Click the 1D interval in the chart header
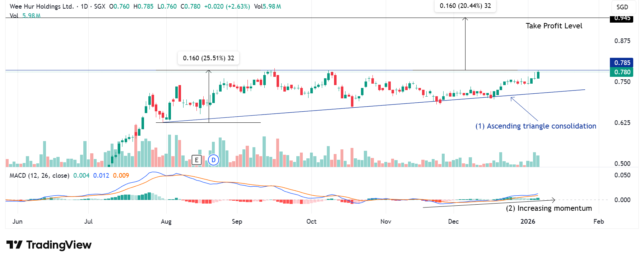 click(x=84, y=6)
